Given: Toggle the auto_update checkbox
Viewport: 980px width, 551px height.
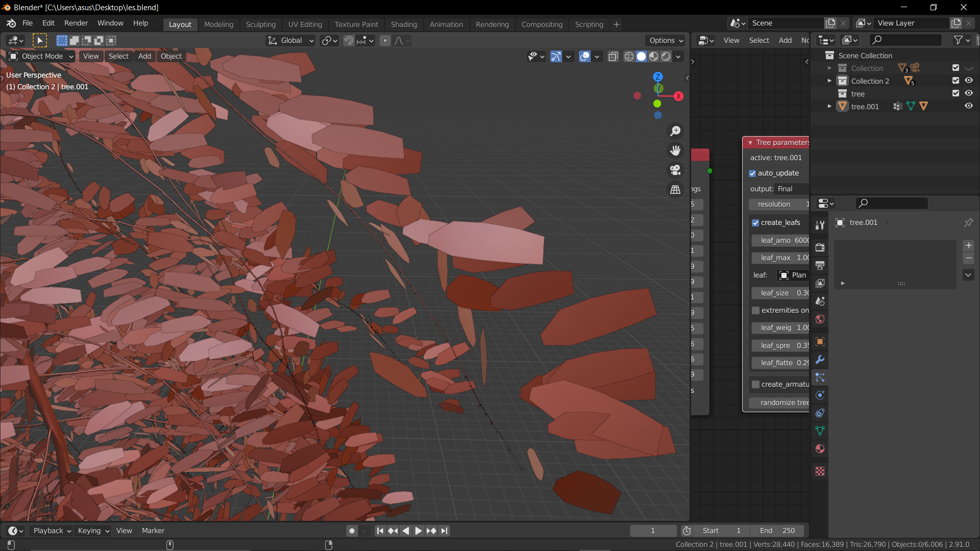Looking at the screenshot, I should point(752,173).
